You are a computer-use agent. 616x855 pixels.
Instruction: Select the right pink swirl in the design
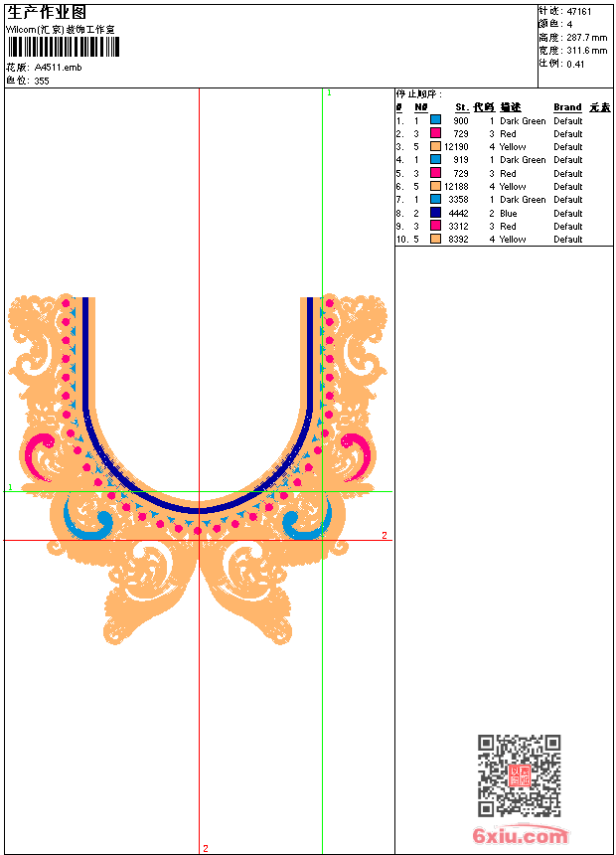(356, 456)
